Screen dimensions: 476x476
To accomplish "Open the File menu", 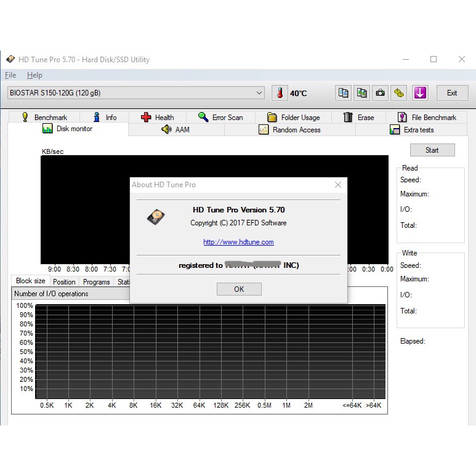I will click(x=10, y=75).
